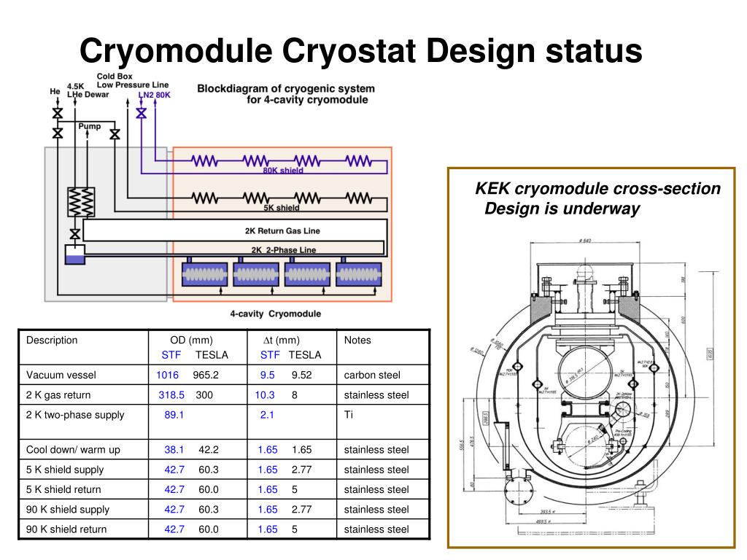
Task: Click the '90 K shield return' row label
Action: pyautogui.click(x=66, y=529)
